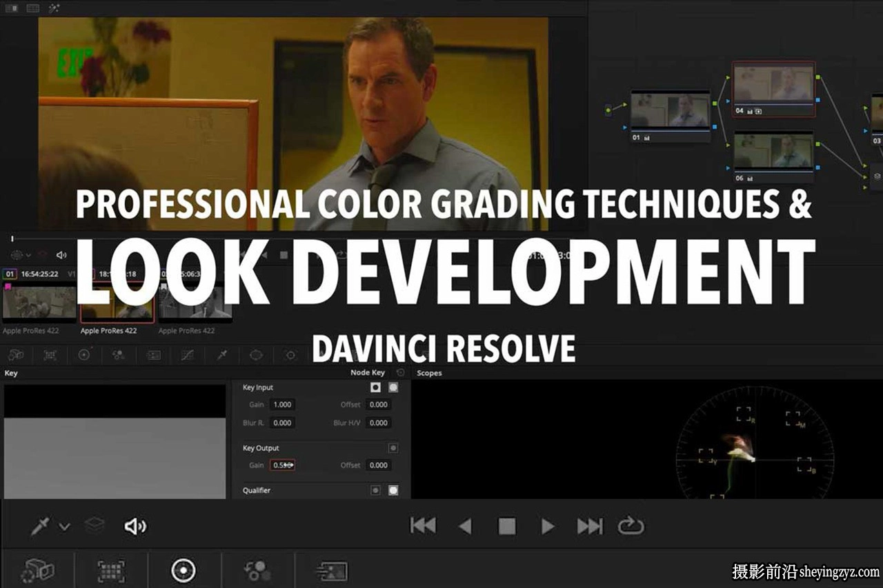Toggle the Qualifier mask button
883x588 pixels.
393,491
